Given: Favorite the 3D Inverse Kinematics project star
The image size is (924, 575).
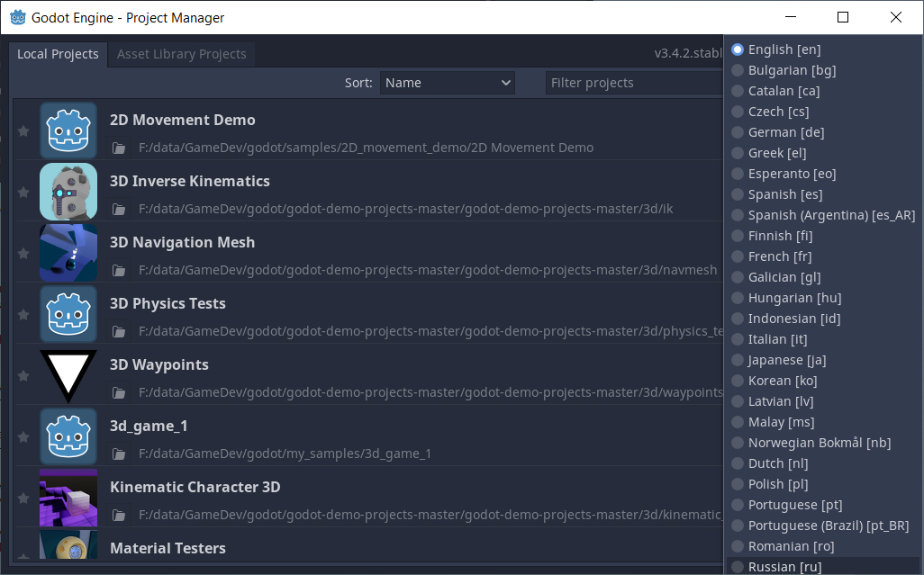Looking at the screenshot, I should click(x=23, y=193).
